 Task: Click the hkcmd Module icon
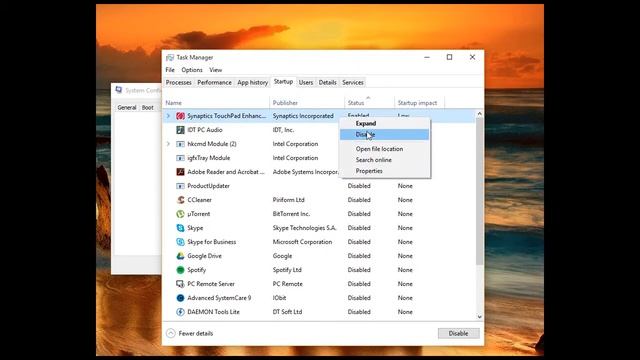[x=180, y=144]
